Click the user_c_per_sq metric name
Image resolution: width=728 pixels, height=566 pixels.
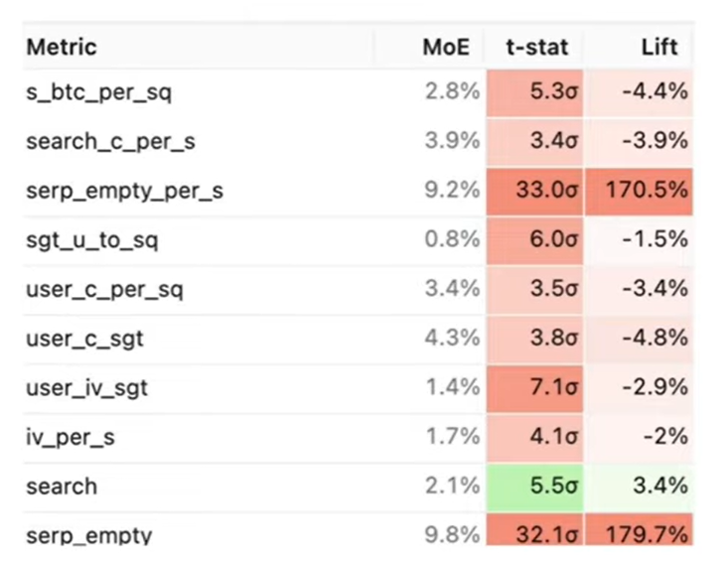(x=104, y=289)
